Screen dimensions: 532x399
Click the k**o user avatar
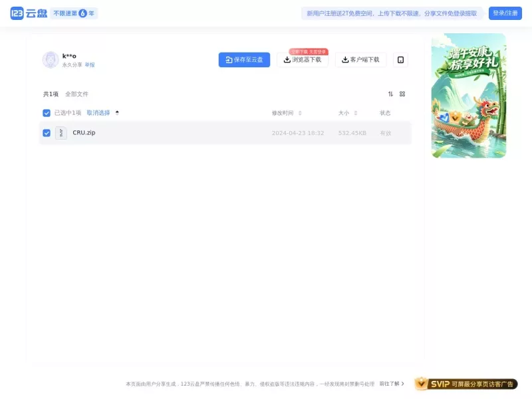51,60
